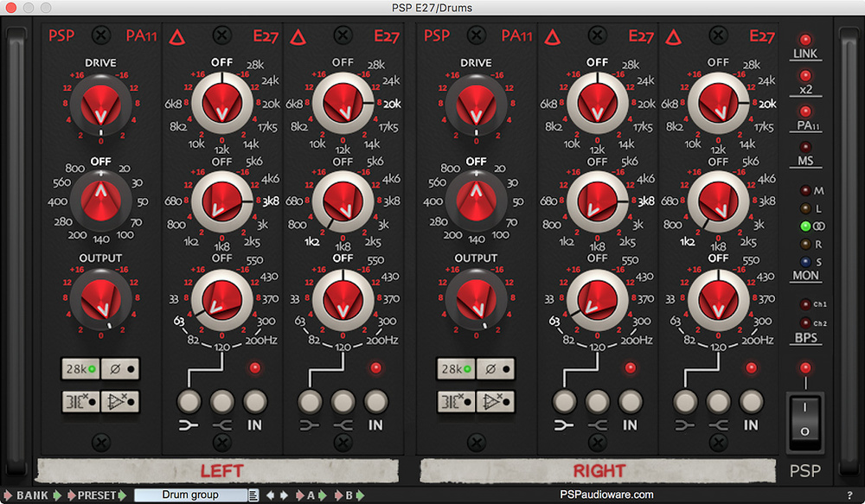Load the next bank with the green BANK arrow
The height and width of the screenshot is (504, 865).
coord(57,495)
